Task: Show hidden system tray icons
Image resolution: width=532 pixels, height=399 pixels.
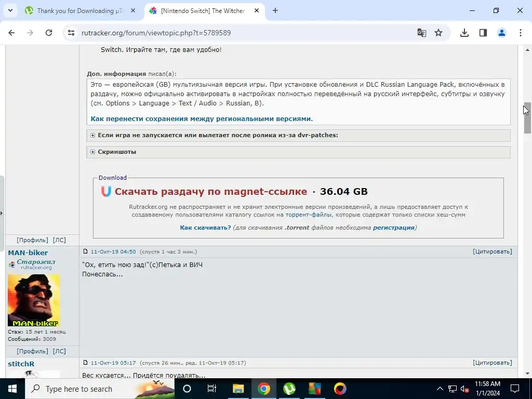Action: click(x=440, y=389)
